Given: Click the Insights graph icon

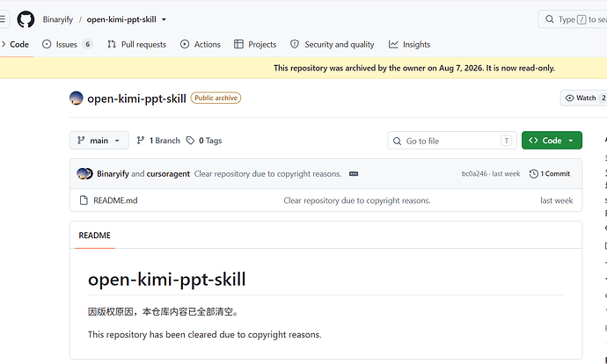Looking at the screenshot, I should (393, 44).
